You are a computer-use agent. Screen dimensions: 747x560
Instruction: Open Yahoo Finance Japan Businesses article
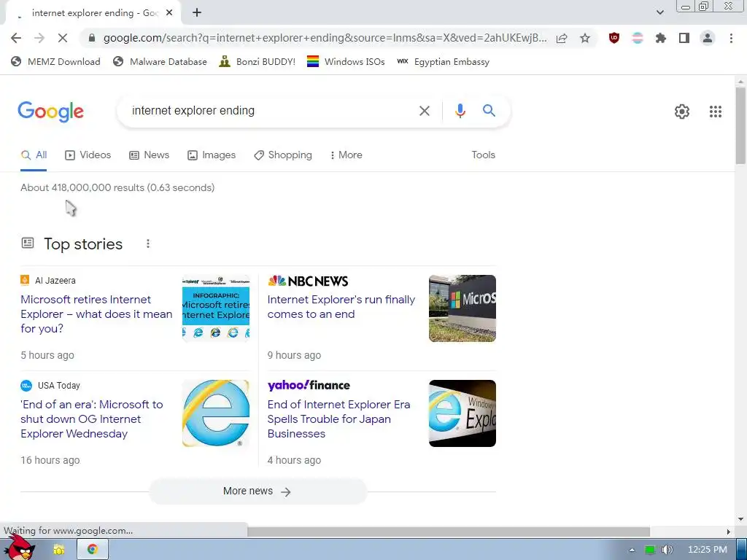pyautogui.click(x=338, y=419)
